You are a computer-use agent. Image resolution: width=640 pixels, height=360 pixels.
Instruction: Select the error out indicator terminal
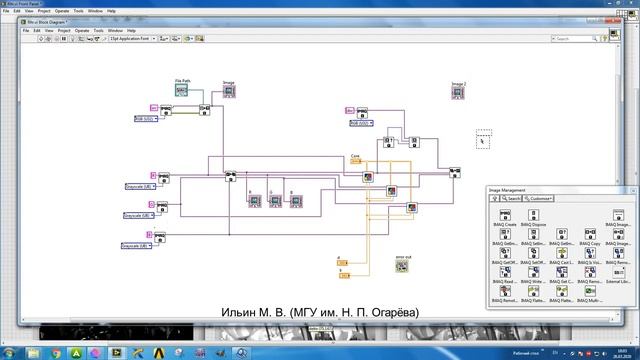402,266
